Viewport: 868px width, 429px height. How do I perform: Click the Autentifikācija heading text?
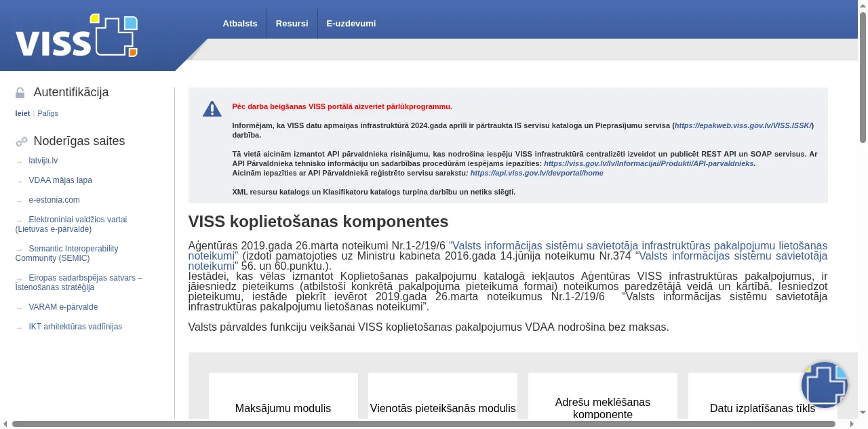pyautogui.click(x=71, y=93)
